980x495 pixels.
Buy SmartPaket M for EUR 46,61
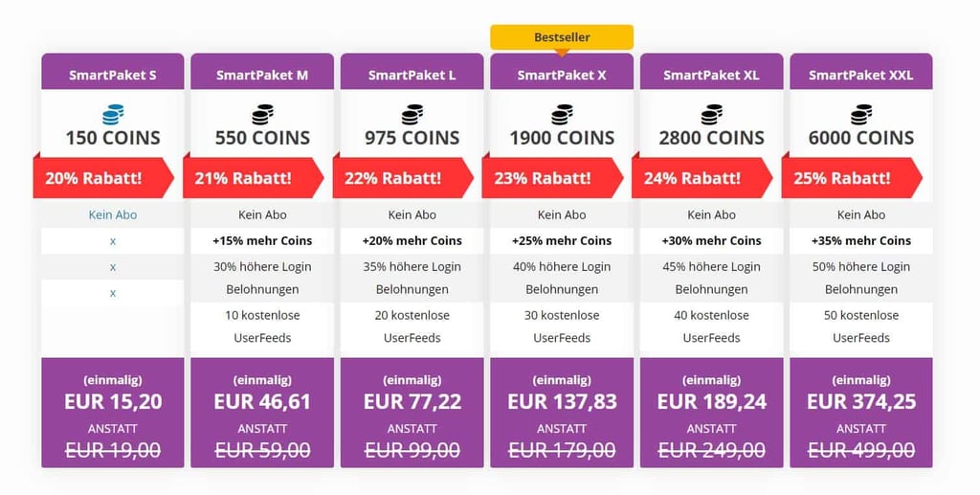tap(262, 413)
